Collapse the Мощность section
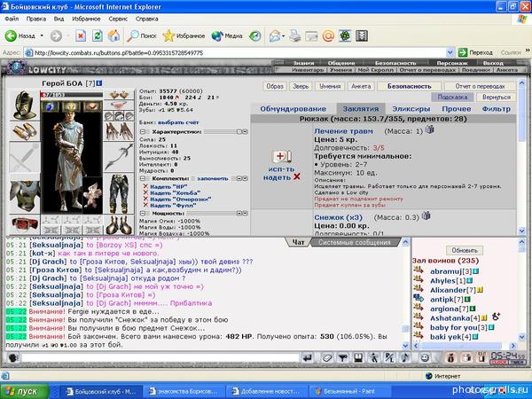The height and width of the screenshot is (399, 532). click(143, 214)
